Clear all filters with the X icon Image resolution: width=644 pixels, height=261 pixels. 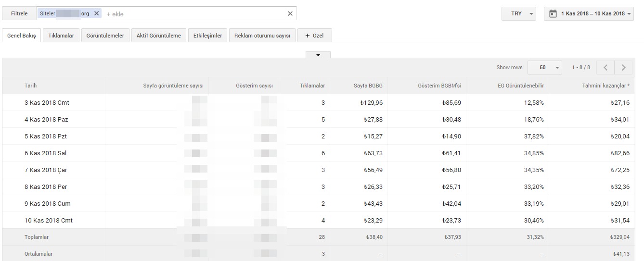(290, 13)
